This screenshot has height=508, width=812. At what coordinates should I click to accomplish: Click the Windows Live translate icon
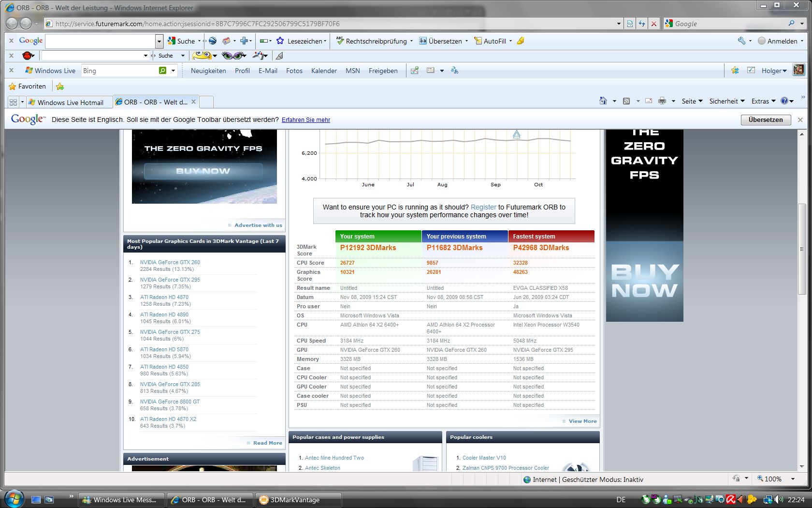tap(454, 71)
